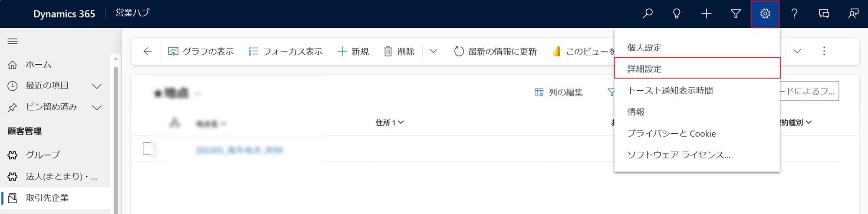
Task: Click フォーカス表示 command
Action: (x=285, y=51)
